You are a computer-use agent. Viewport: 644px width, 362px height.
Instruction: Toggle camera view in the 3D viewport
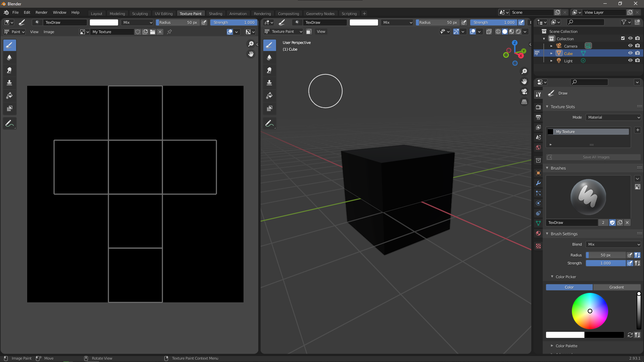[524, 92]
